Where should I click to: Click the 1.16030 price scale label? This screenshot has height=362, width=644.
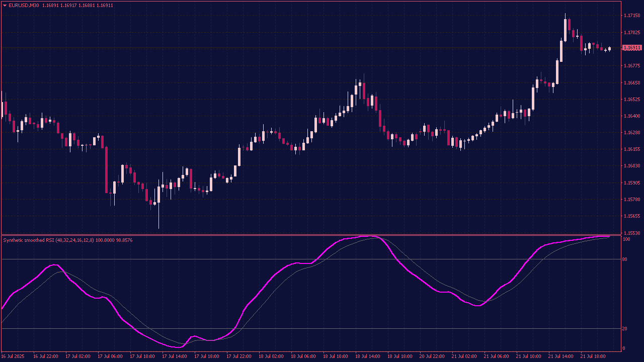coord(632,166)
